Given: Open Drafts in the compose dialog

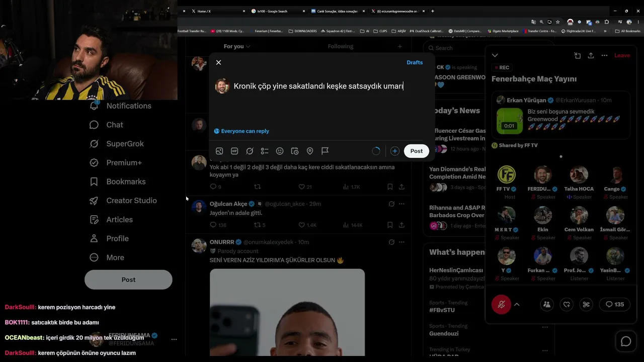Looking at the screenshot, I should 415,62.
